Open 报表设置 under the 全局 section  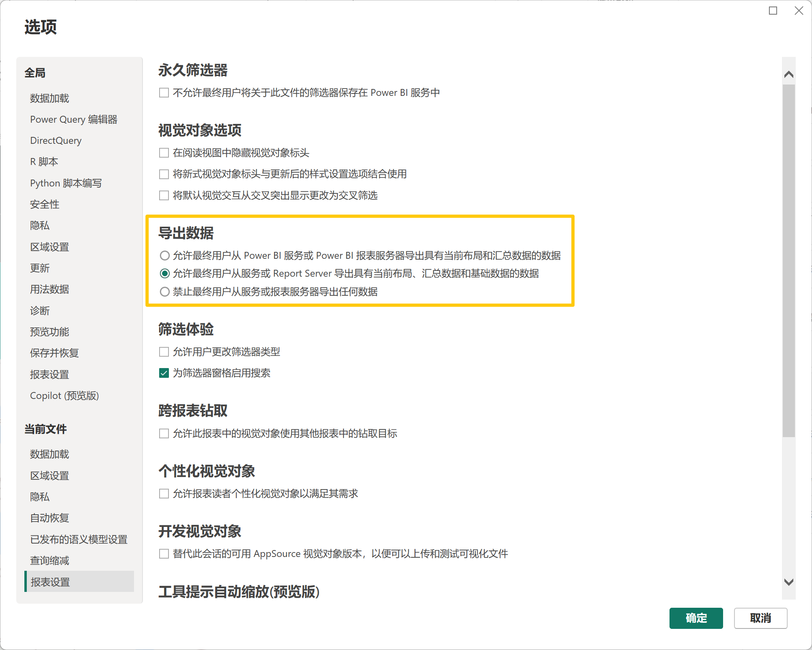pos(50,375)
